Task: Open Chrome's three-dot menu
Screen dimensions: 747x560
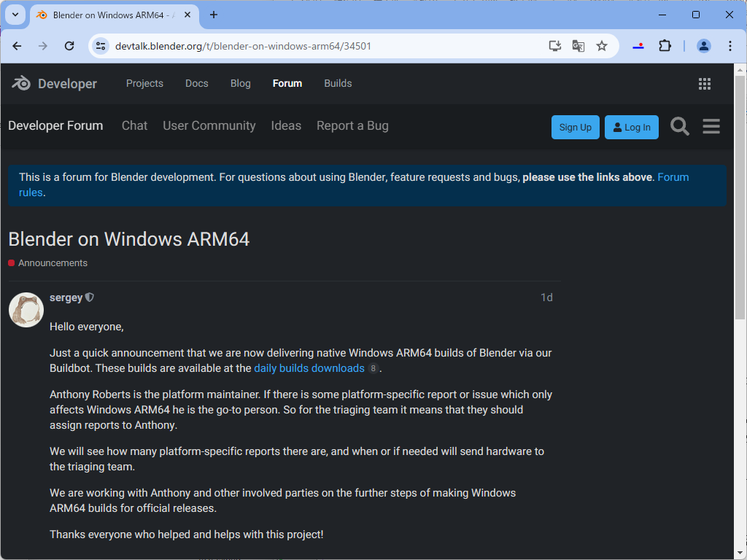Action: point(729,46)
